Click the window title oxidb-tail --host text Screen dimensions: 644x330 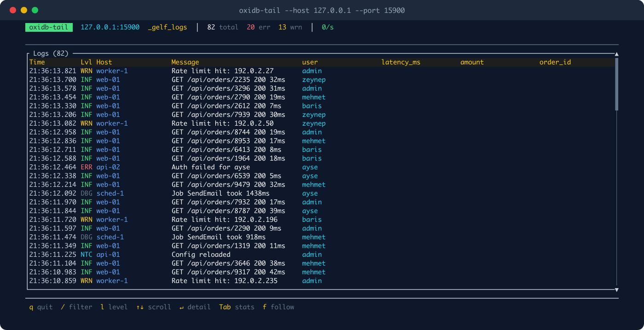point(322,10)
